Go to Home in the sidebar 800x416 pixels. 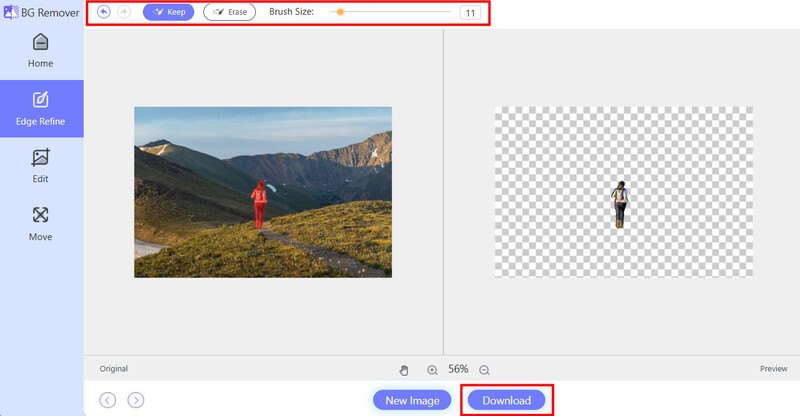pos(40,51)
